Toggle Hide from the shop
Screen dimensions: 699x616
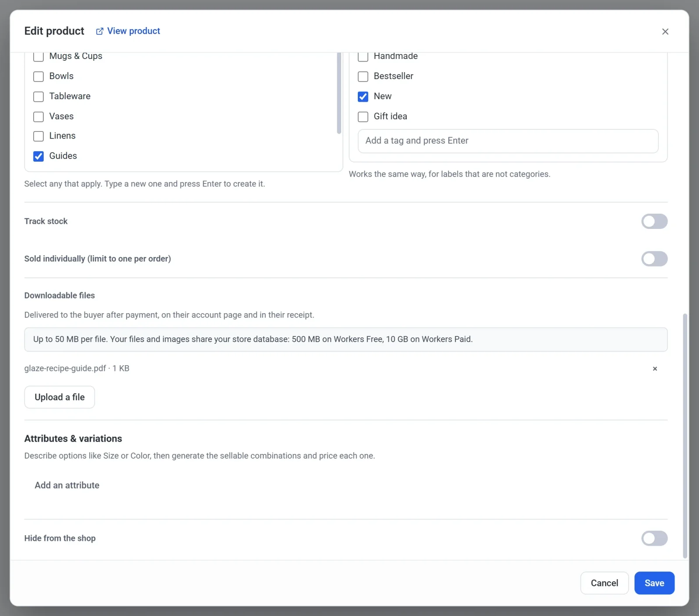click(654, 538)
